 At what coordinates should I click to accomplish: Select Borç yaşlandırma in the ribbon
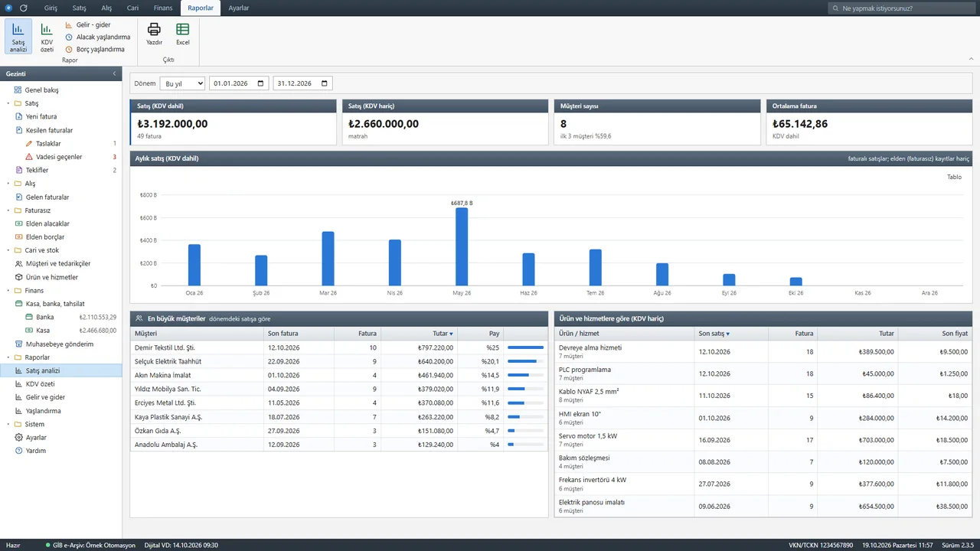[95, 49]
